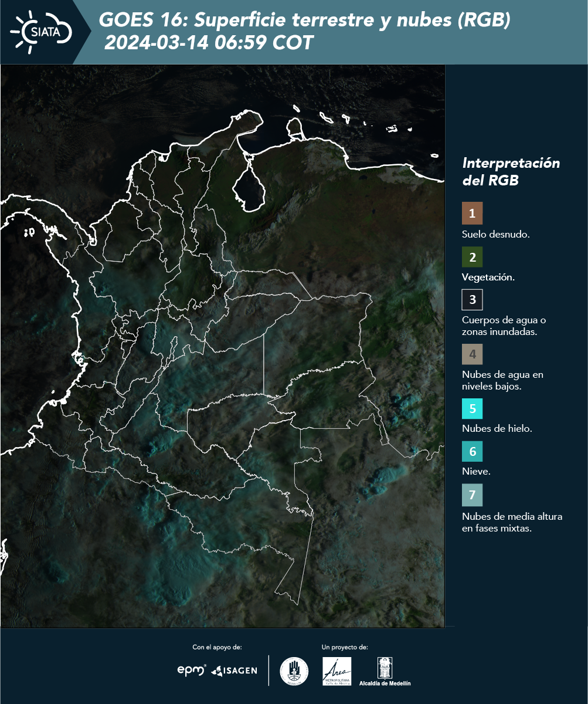Click the brown swatch numbered 1
Image resolution: width=588 pixels, height=704 pixels.
click(x=472, y=214)
